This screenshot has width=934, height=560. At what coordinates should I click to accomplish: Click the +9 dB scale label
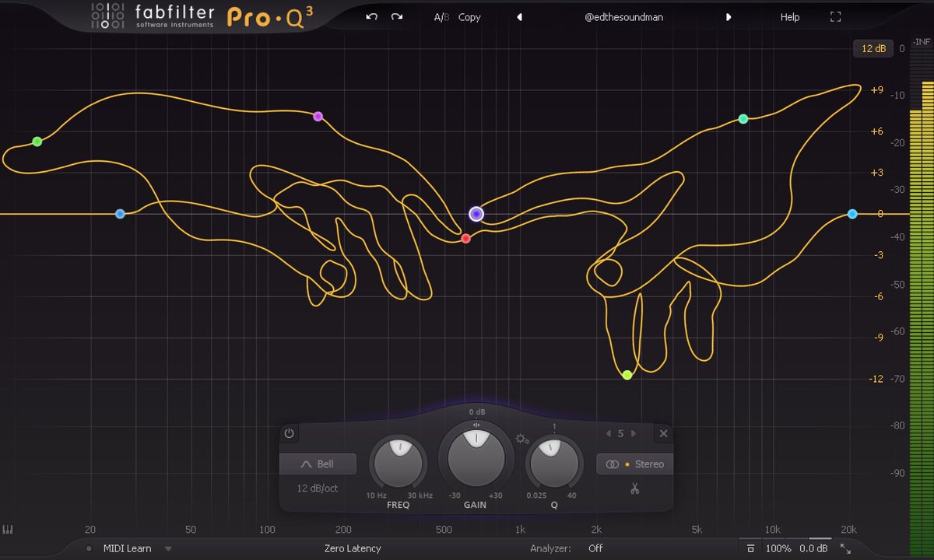(x=876, y=90)
